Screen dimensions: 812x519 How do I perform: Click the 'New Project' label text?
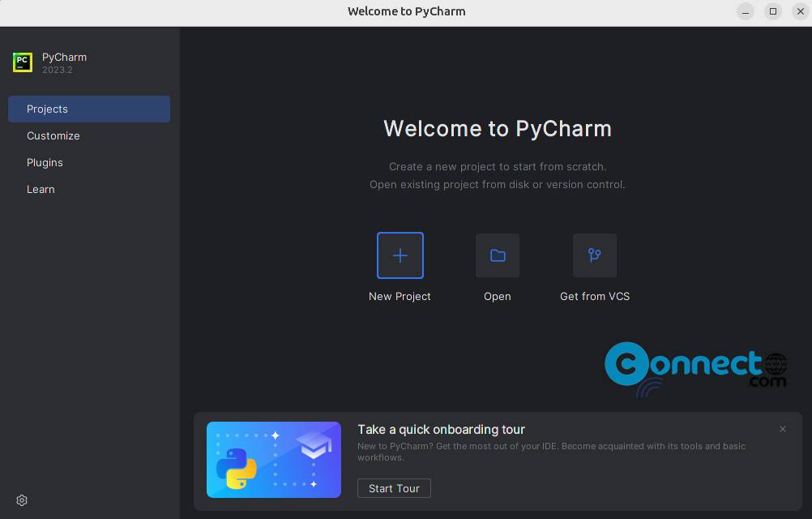click(x=400, y=296)
